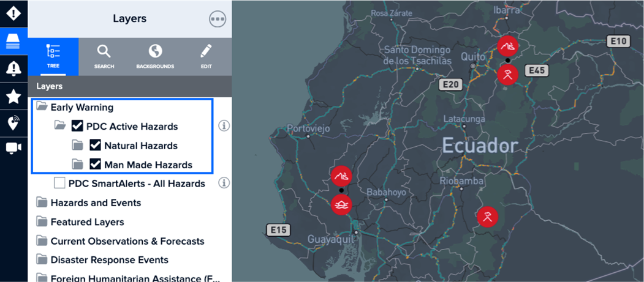Uncheck PDC Active Hazards checkbox
The width and height of the screenshot is (644, 282).
[x=77, y=126]
